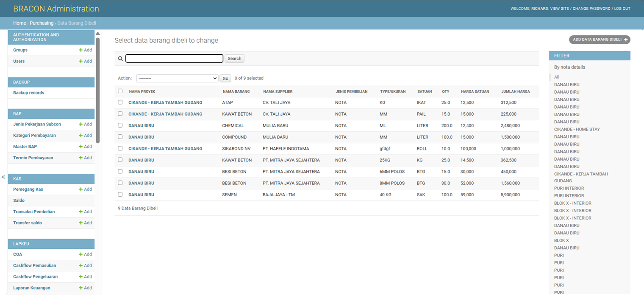Open Backup records in sidebar
Image resolution: width=644 pixels, height=295 pixels.
coord(28,93)
